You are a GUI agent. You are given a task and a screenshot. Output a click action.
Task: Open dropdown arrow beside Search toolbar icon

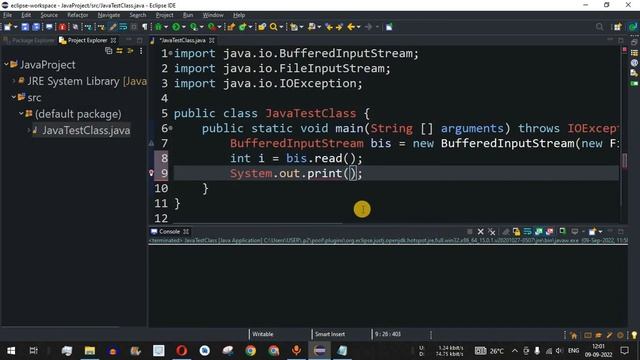point(281,27)
